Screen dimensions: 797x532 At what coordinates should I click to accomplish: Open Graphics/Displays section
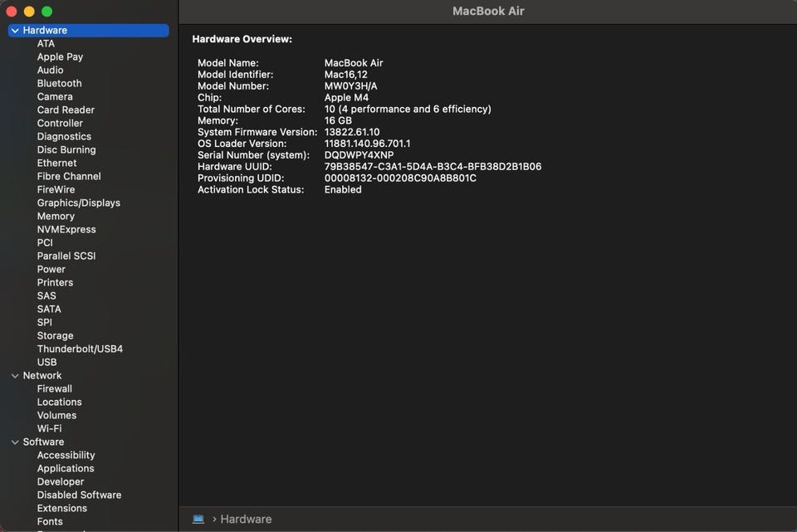(79, 203)
